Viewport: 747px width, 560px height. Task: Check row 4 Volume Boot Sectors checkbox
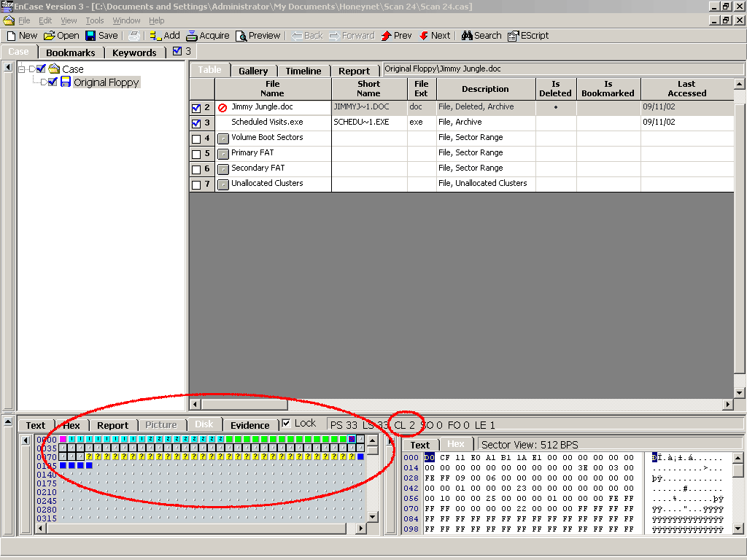(x=196, y=139)
